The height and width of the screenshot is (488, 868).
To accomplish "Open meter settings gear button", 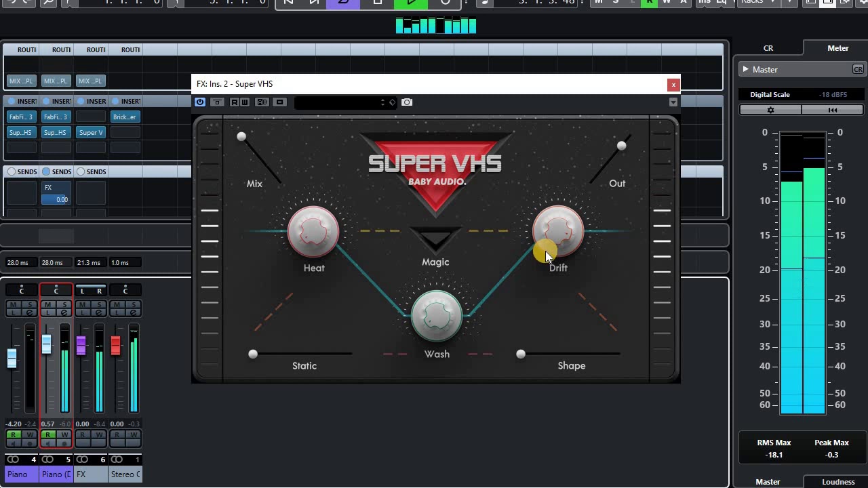I will tap(770, 110).
